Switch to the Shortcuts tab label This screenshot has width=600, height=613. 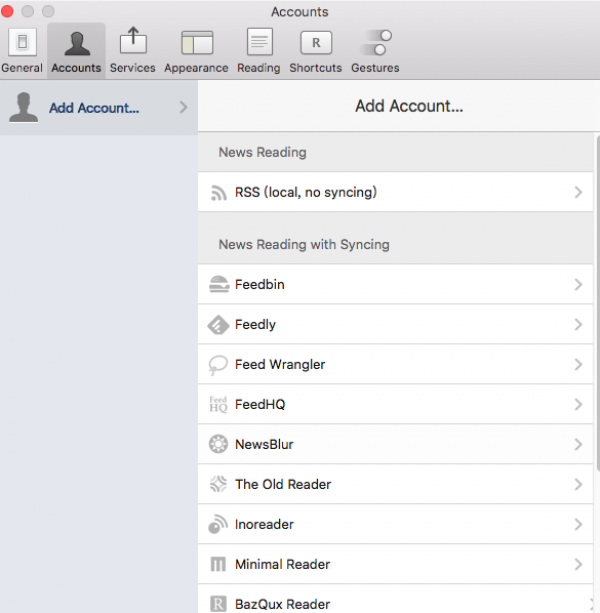pos(316,68)
